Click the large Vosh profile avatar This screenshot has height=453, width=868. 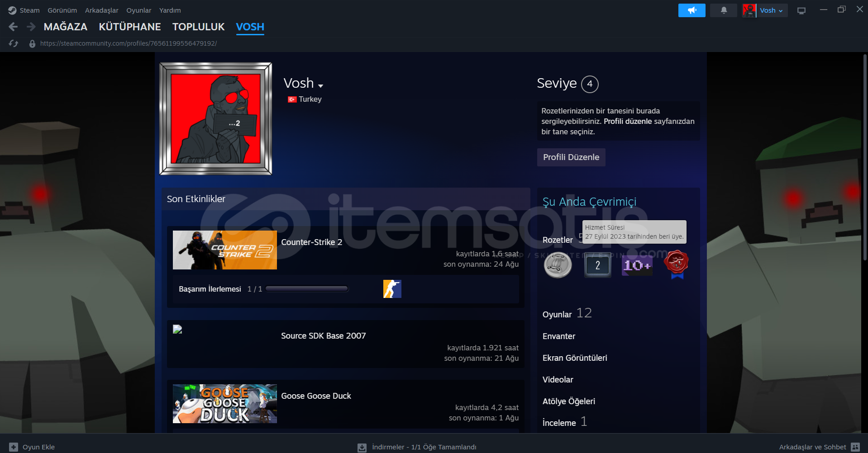[216, 118]
